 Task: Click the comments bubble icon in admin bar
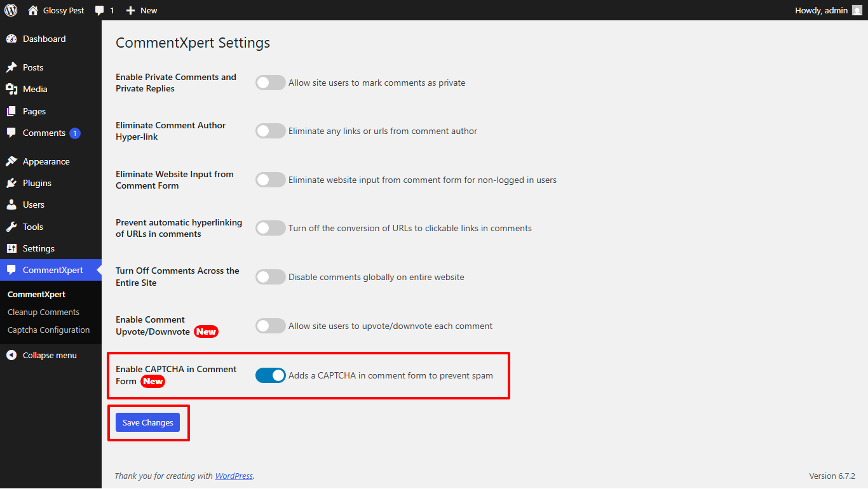point(100,10)
